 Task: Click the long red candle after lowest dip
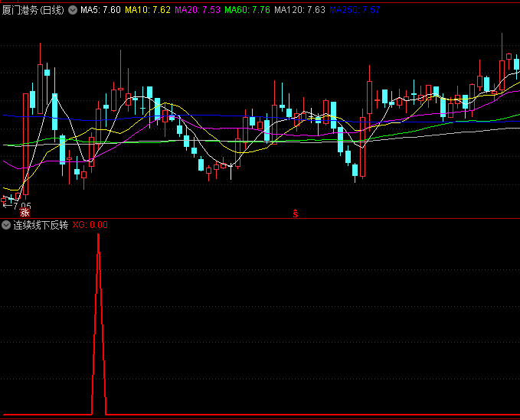pyautogui.click(x=363, y=145)
